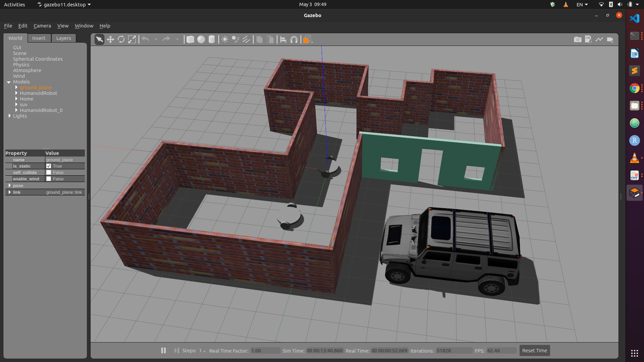Open the Camera menu
The height and width of the screenshot is (362, 644).
click(42, 26)
